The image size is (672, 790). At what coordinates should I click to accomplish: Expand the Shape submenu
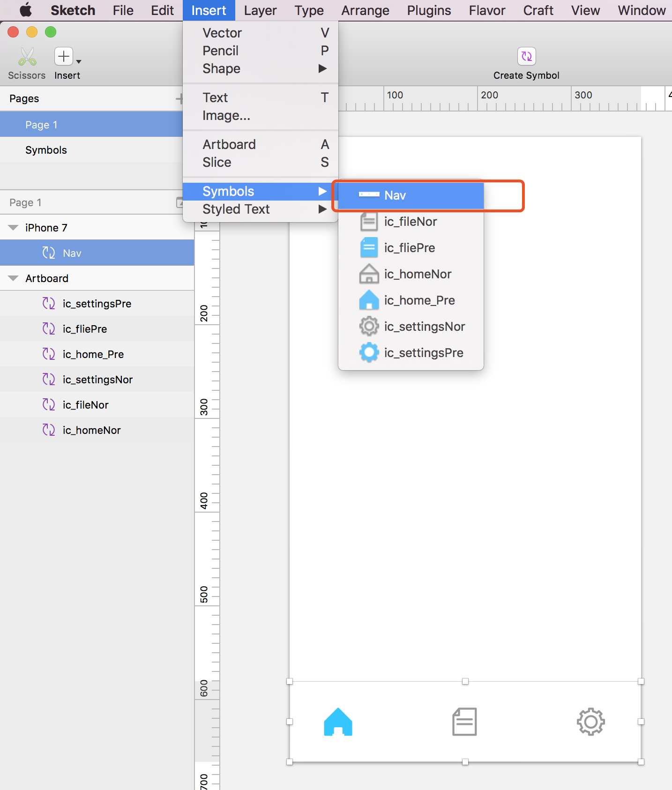[x=261, y=68]
